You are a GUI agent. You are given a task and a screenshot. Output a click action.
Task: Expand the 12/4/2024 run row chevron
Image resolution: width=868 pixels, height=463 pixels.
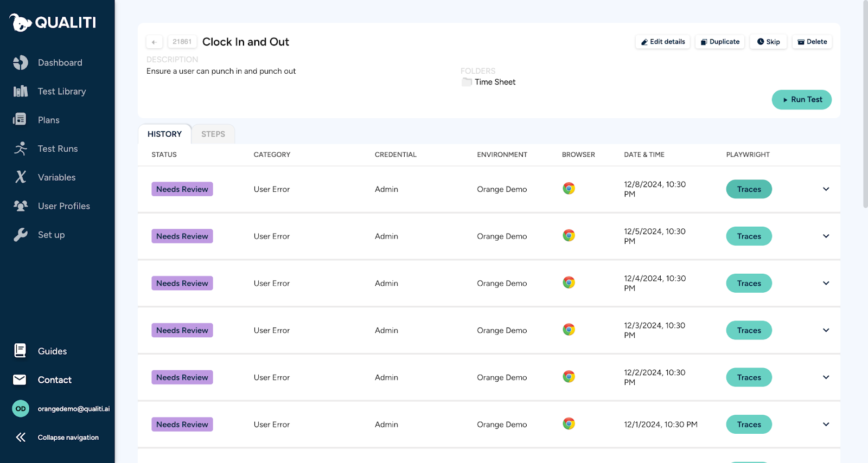pyautogui.click(x=826, y=283)
